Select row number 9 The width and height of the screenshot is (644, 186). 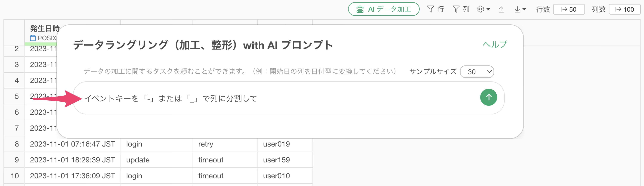coord(16,160)
